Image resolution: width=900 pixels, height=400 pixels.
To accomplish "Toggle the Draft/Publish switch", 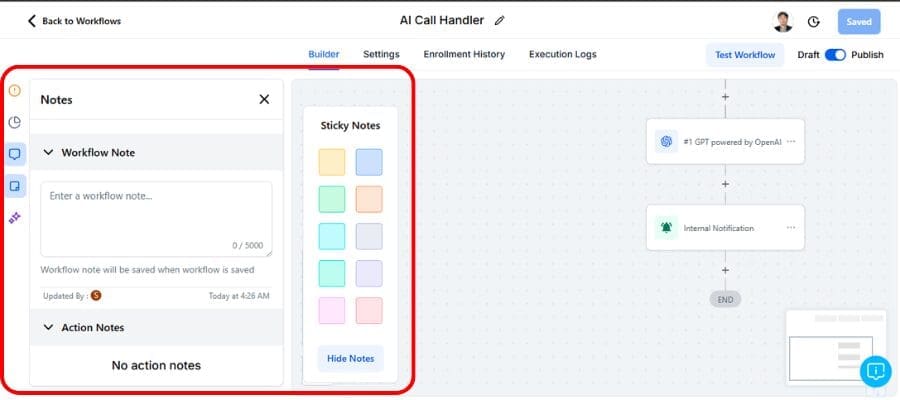I will point(835,55).
